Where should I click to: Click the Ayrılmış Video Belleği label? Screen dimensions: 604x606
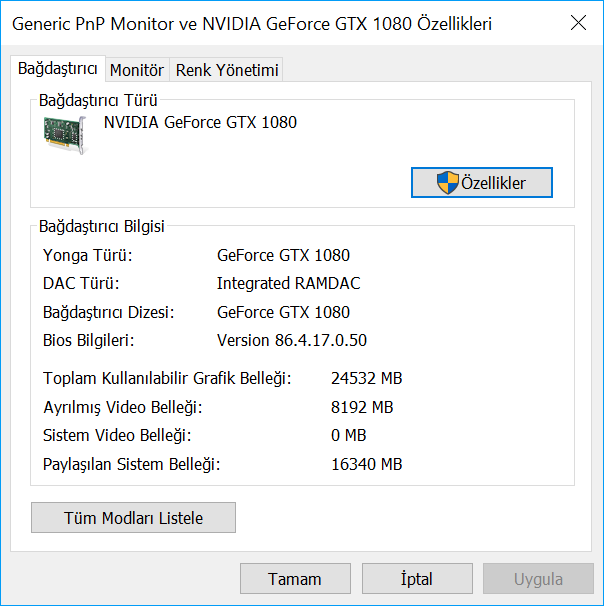pyautogui.click(x=123, y=407)
